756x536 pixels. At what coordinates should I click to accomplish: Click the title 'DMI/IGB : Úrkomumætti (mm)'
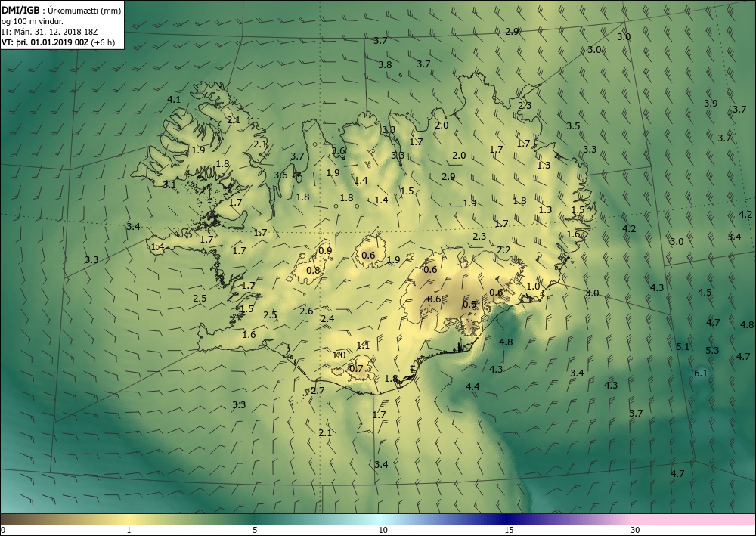coord(61,10)
